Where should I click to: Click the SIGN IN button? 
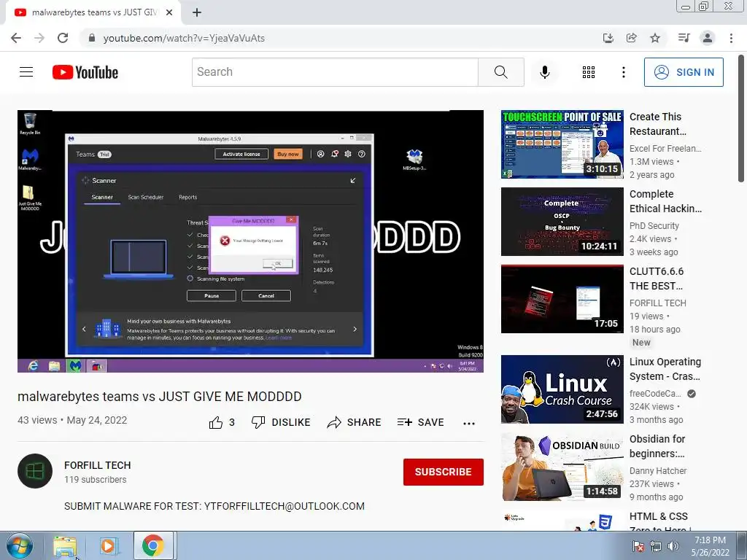pyautogui.click(x=684, y=72)
